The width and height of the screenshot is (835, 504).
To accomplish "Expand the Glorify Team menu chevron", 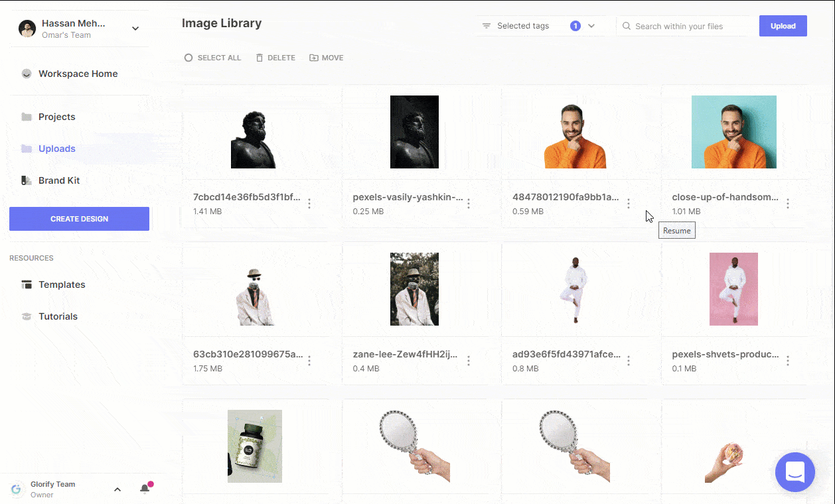I will click(117, 489).
